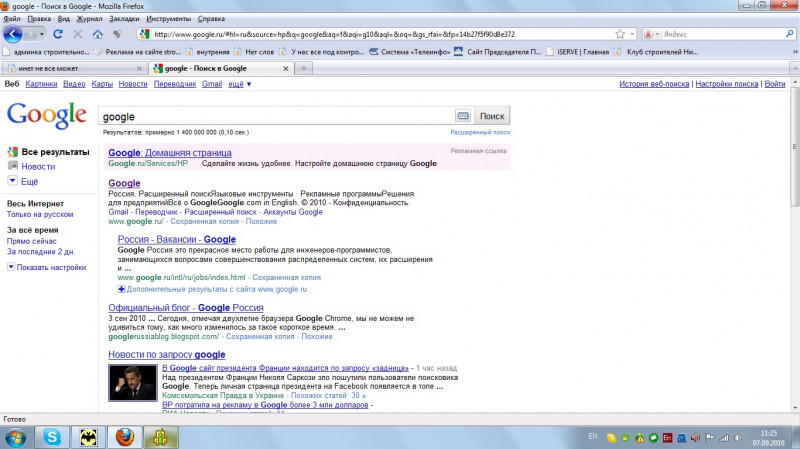Image resolution: width=800 pixels, height=449 pixels.
Task: Click the EN language indicator
Action: [x=592, y=437]
